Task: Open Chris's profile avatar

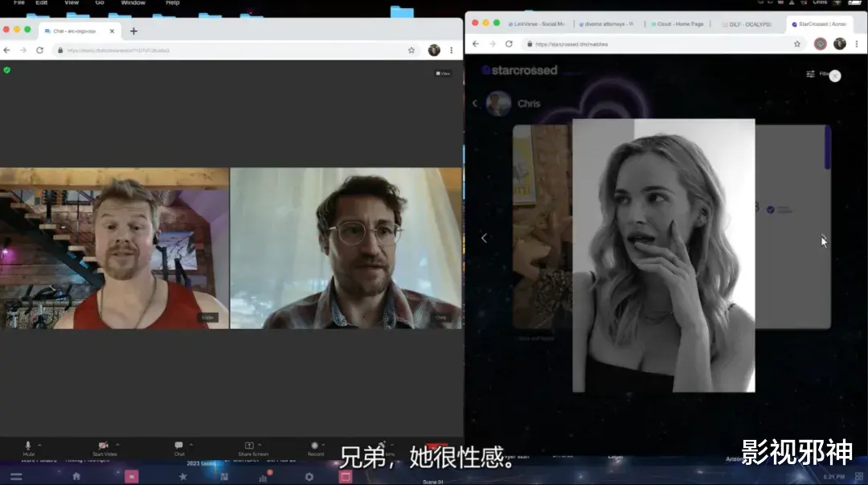Action: click(498, 104)
